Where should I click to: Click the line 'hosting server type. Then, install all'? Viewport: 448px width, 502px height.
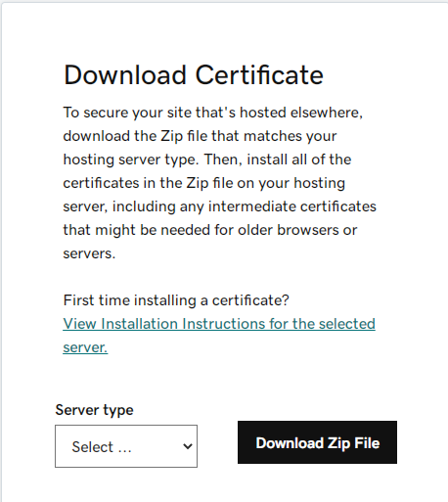coord(207,160)
